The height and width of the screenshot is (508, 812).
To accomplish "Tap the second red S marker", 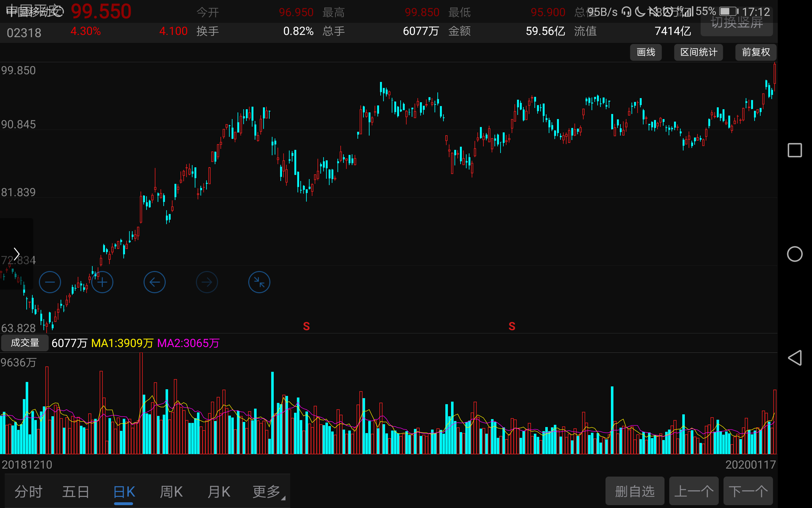I will point(512,326).
